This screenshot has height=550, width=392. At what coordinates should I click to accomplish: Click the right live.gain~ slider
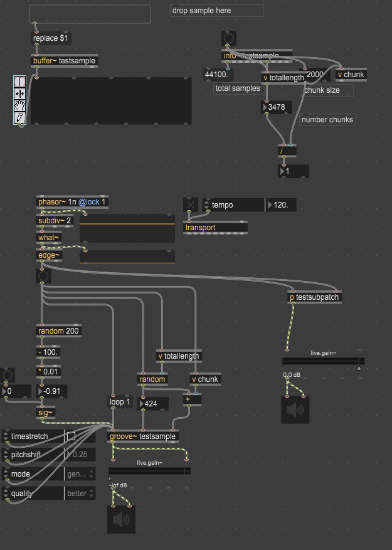pos(323,361)
